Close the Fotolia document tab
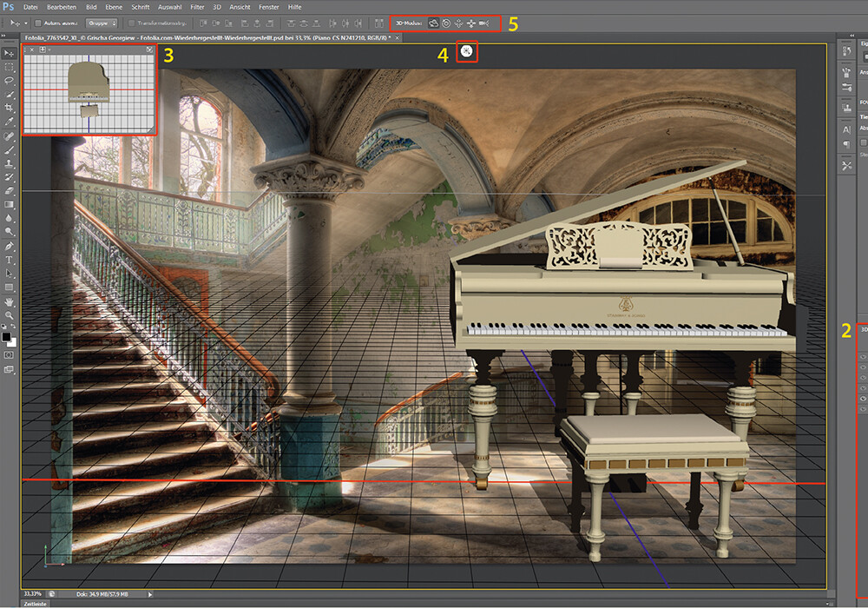 (397, 37)
